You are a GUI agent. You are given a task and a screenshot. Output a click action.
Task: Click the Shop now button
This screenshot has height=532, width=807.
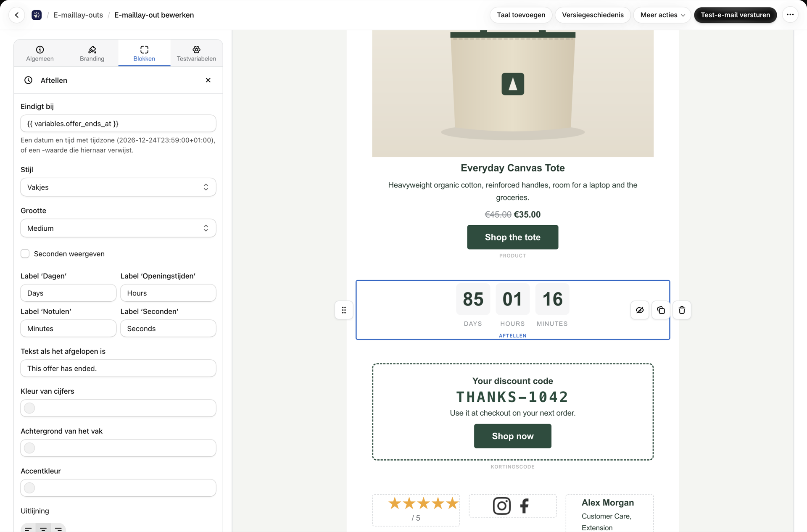(x=513, y=436)
